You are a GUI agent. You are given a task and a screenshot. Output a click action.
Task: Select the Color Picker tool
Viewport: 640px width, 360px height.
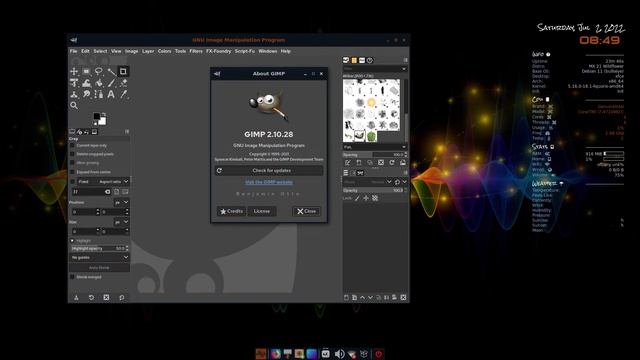(x=123, y=94)
